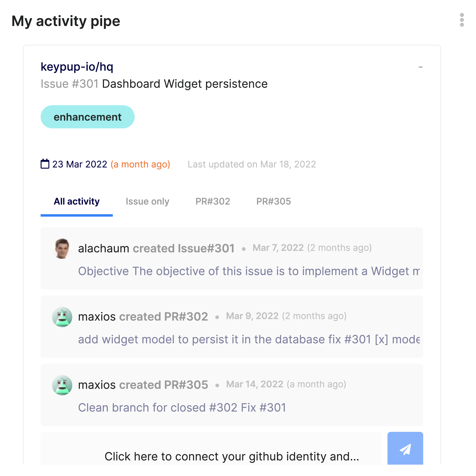Image resolution: width=476 pixels, height=476 pixels.
Task: Collapse the issue card with the dash
Action: pyautogui.click(x=420, y=67)
